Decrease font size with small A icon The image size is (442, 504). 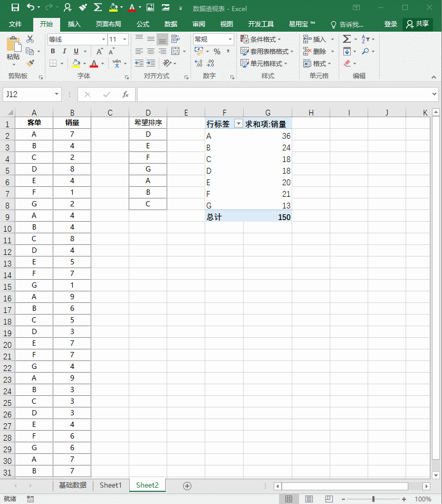click(x=111, y=51)
